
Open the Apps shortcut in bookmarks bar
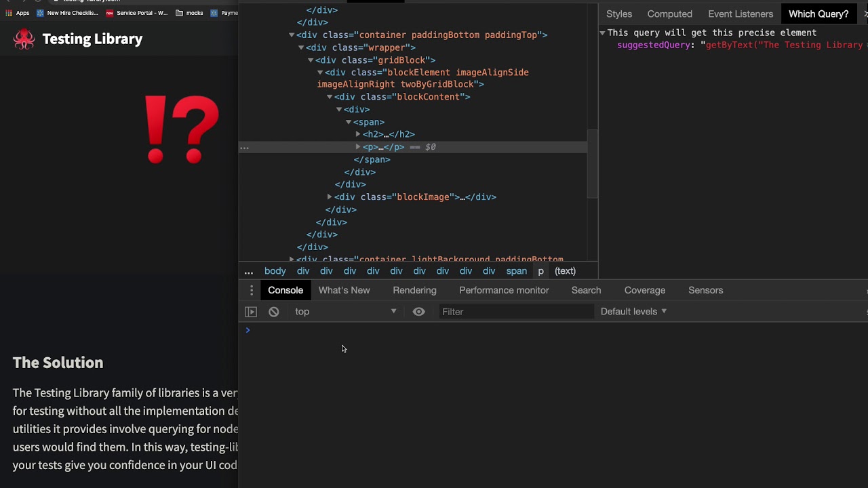click(x=18, y=13)
